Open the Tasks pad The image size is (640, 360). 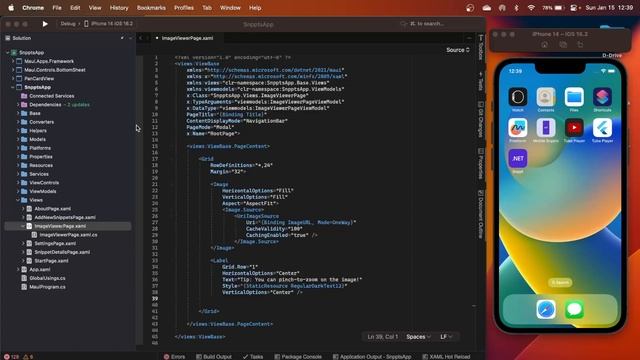click(x=253, y=357)
